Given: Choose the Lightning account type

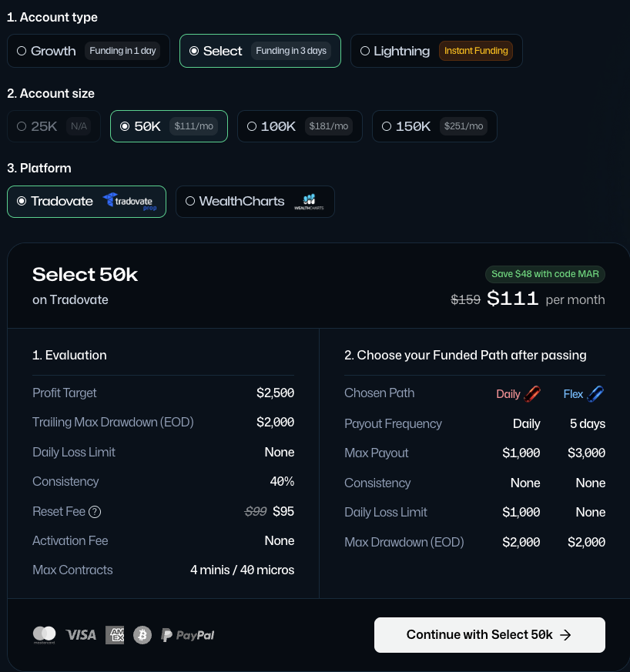Looking at the screenshot, I should (437, 51).
